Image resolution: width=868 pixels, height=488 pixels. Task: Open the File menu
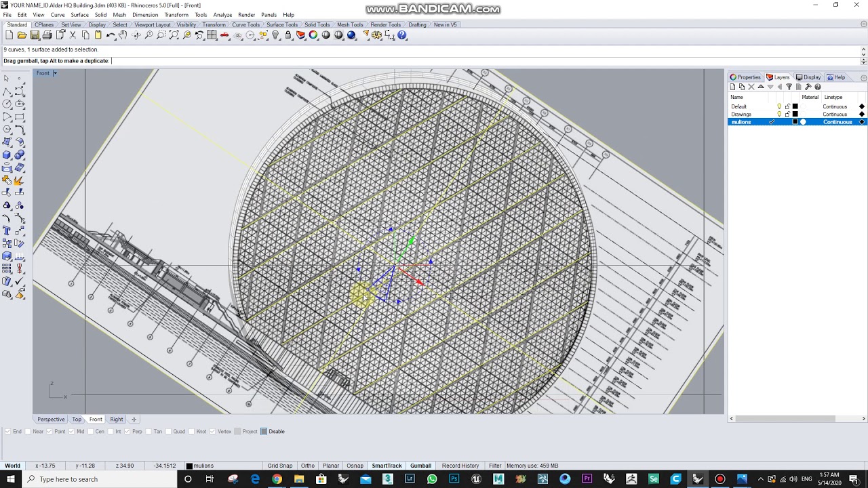click(7, 15)
